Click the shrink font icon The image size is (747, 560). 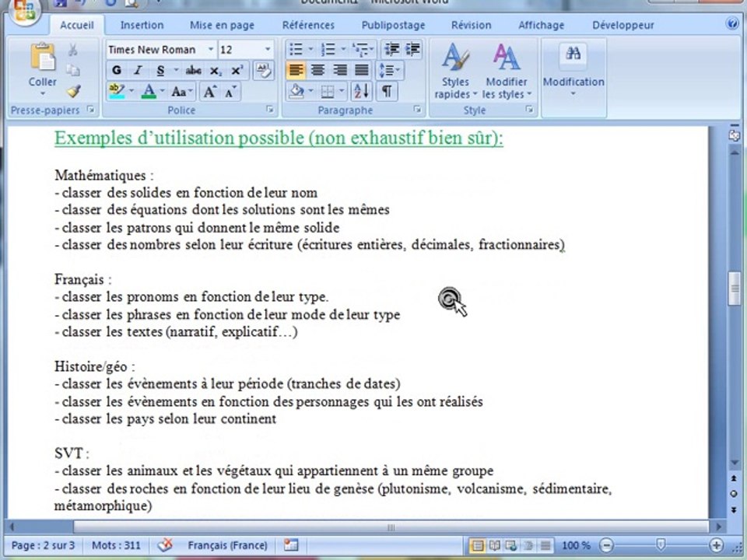click(230, 91)
